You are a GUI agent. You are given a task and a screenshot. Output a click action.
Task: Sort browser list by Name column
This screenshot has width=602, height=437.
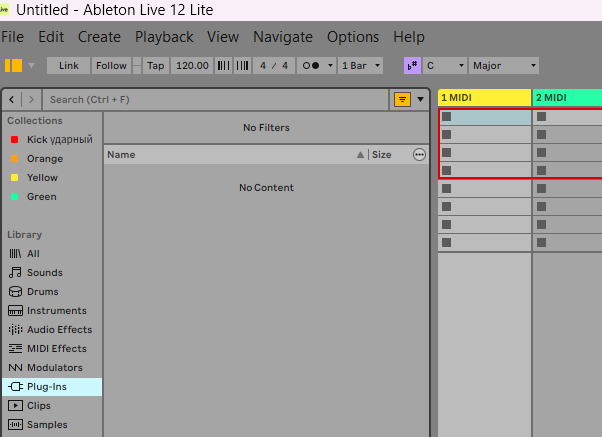pyautogui.click(x=121, y=155)
